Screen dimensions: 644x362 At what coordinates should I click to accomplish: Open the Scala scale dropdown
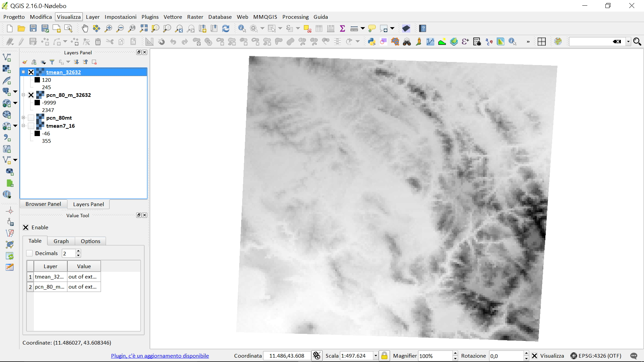pos(376,356)
